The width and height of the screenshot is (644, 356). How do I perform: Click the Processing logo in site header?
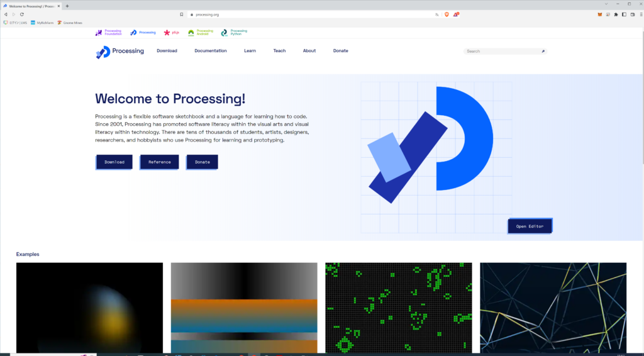click(119, 52)
